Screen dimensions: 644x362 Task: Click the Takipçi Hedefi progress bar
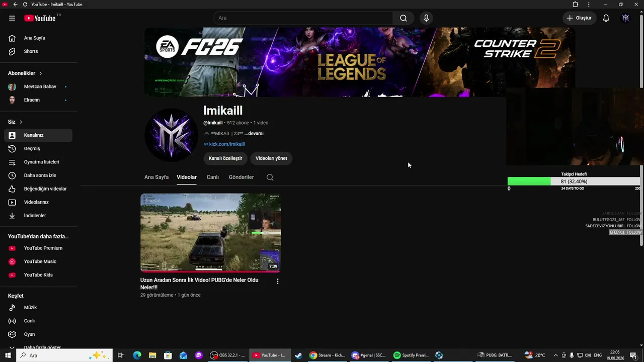[574, 182]
